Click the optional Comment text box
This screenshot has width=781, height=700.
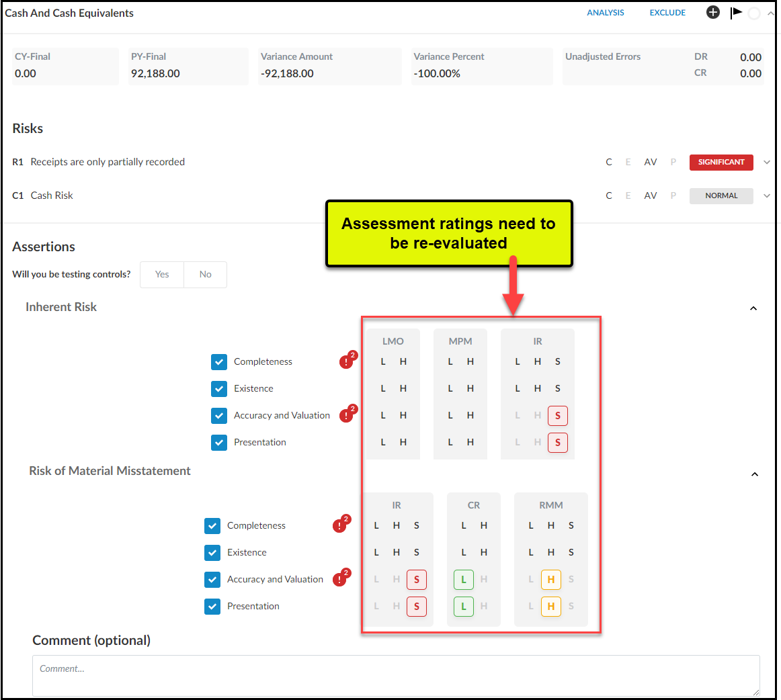396,676
